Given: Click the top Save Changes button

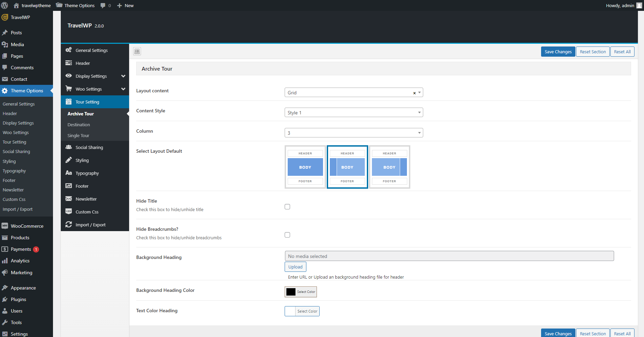Looking at the screenshot, I should (x=558, y=52).
